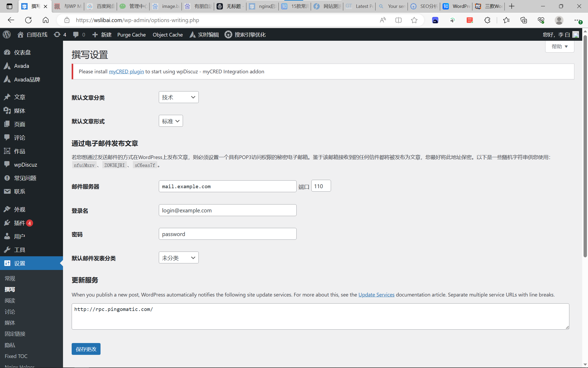Toggle browser tab actions sidebar button
The image size is (588, 368).
point(9,6)
